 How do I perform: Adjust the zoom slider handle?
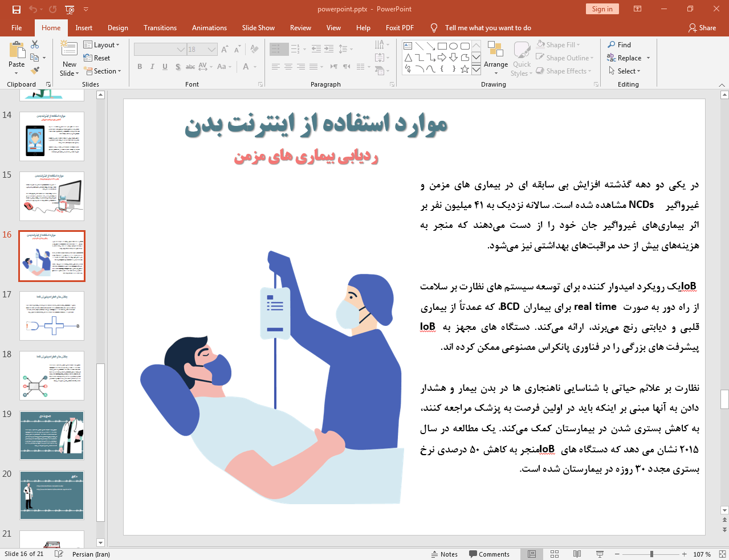point(651,554)
